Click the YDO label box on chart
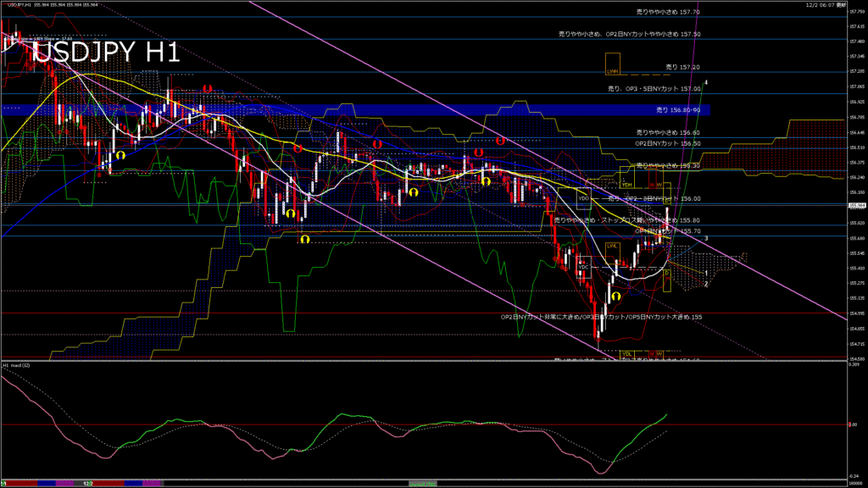Screen dimensions: 868x488 coord(582,197)
